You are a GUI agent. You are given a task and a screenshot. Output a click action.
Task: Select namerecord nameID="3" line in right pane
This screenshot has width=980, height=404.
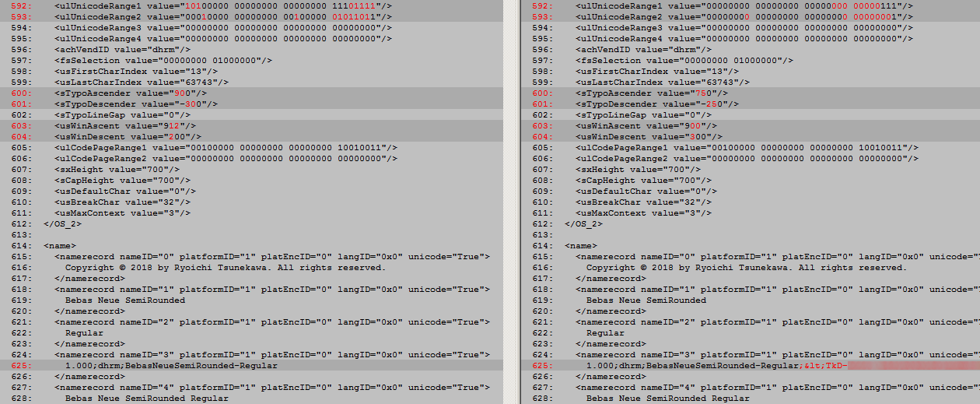pyautogui.click(x=778, y=354)
